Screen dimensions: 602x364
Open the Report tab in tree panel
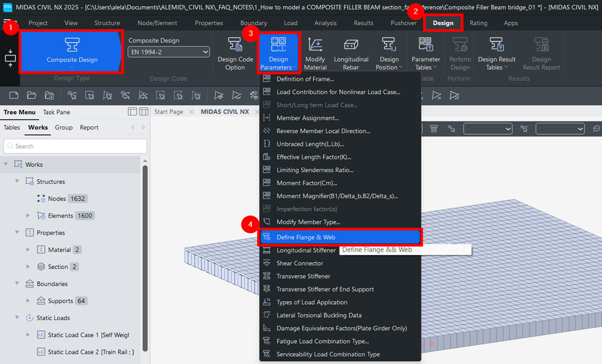point(89,128)
